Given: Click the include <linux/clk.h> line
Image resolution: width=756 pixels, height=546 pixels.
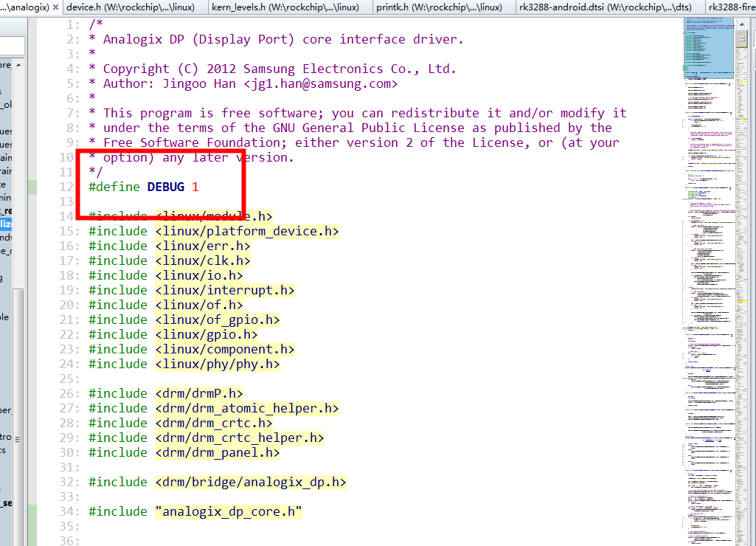Looking at the screenshot, I should [x=170, y=261].
